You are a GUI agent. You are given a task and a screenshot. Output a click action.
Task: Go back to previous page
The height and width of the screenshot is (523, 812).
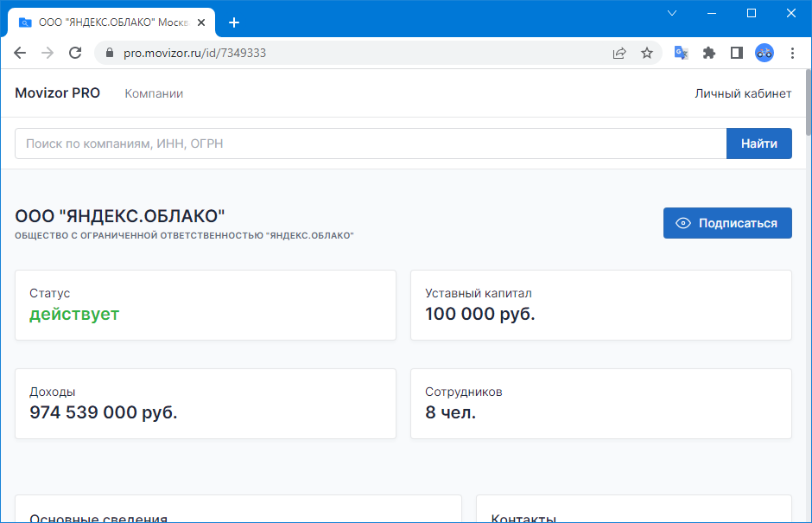pos(20,53)
